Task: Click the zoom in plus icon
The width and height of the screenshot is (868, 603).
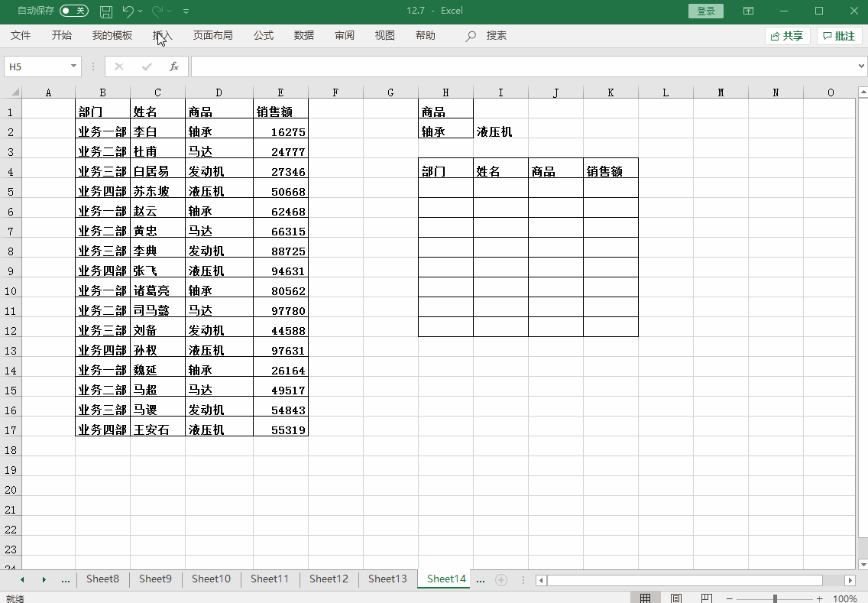Action: 819,599
